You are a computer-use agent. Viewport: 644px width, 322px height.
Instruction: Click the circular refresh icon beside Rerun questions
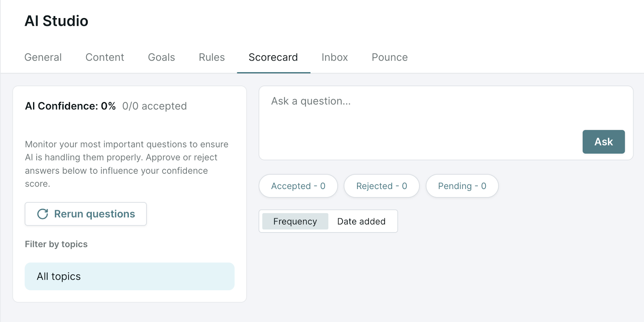click(43, 214)
